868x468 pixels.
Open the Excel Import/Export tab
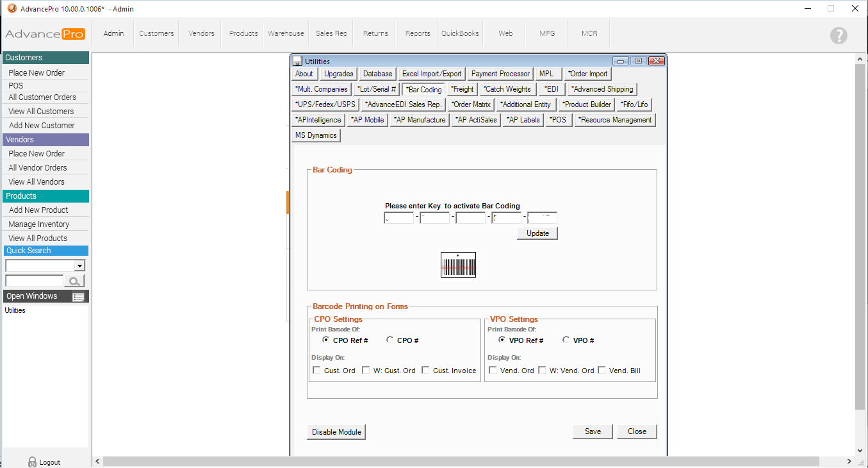pyautogui.click(x=431, y=74)
